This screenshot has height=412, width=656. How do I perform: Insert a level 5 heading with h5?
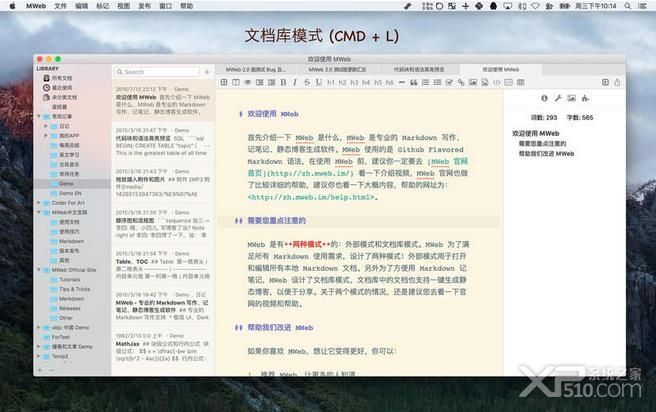click(x=378, y=82)
